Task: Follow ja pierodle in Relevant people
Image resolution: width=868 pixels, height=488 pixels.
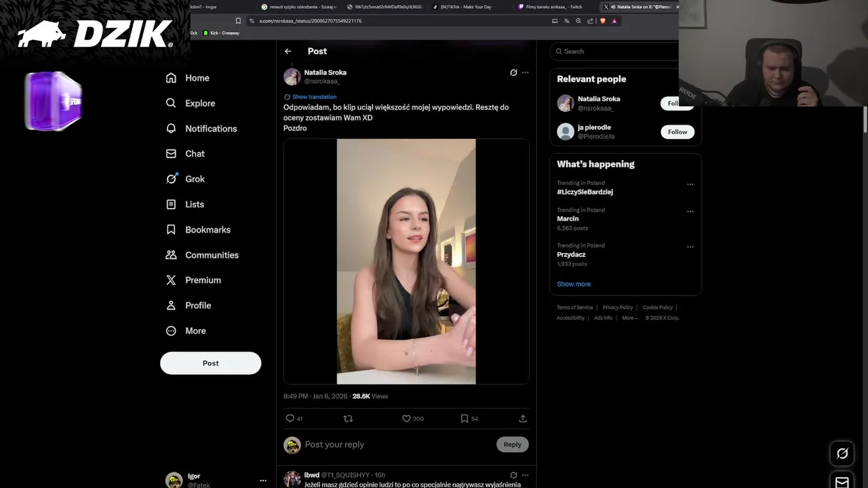Action: coord(677,132)
